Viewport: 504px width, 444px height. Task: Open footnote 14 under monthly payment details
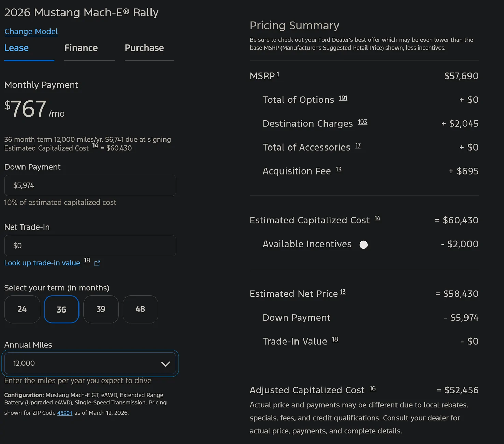tap(95, 145)
